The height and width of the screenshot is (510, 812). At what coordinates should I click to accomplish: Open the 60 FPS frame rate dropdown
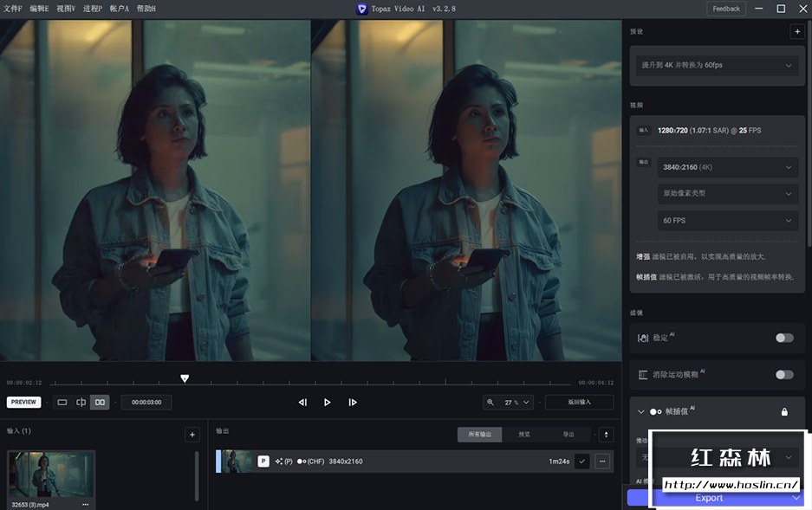click(726, 221)
